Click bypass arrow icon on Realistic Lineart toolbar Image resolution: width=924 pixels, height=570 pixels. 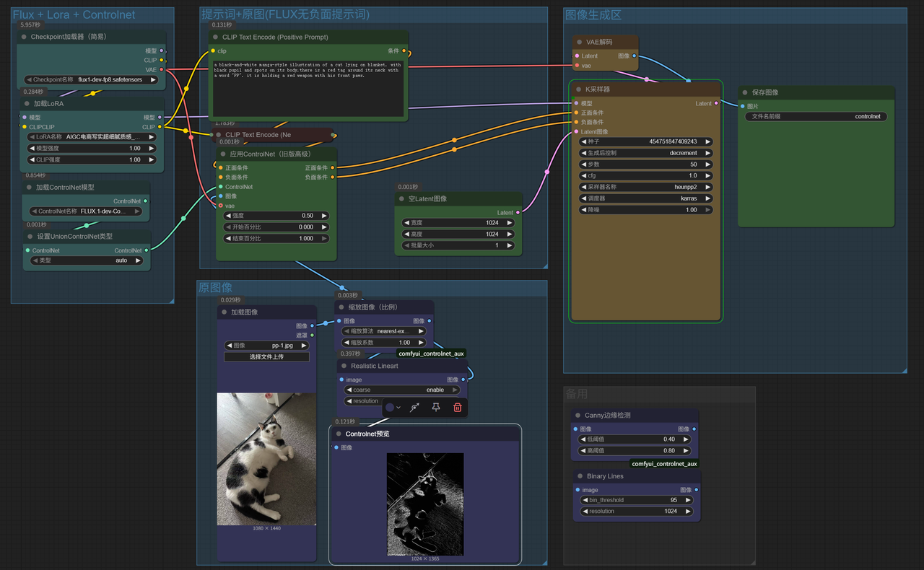414,408
